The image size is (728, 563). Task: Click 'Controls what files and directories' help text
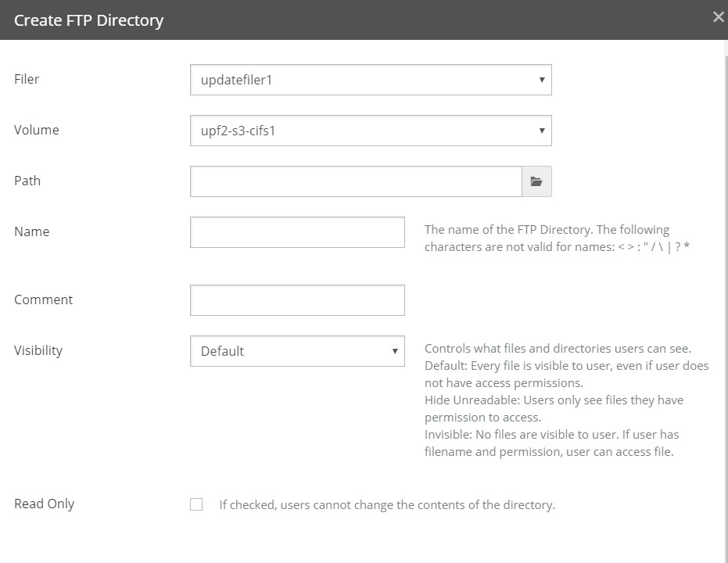[558, 349]
